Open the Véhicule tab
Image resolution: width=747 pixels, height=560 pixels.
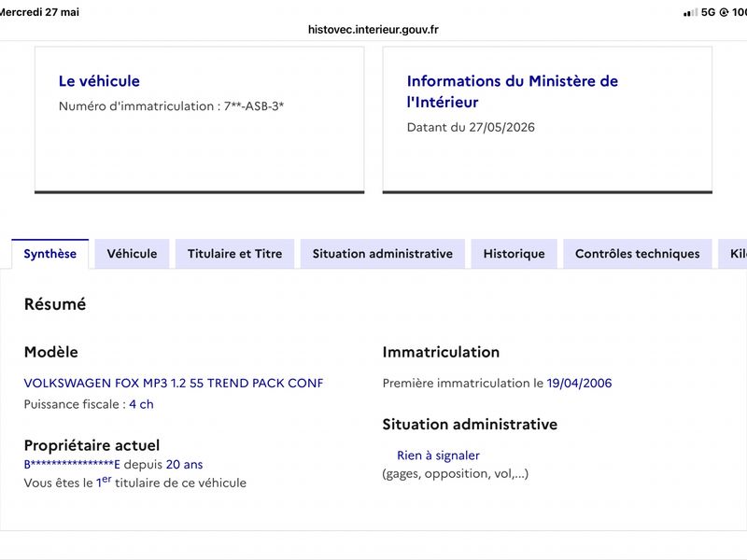[132, 254]
